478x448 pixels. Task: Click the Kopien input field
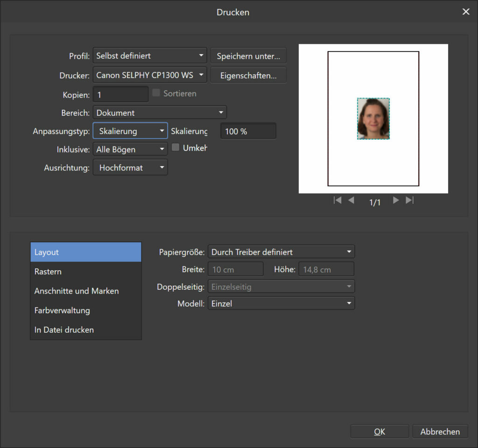pyautogui.click(x=120, y=95)
